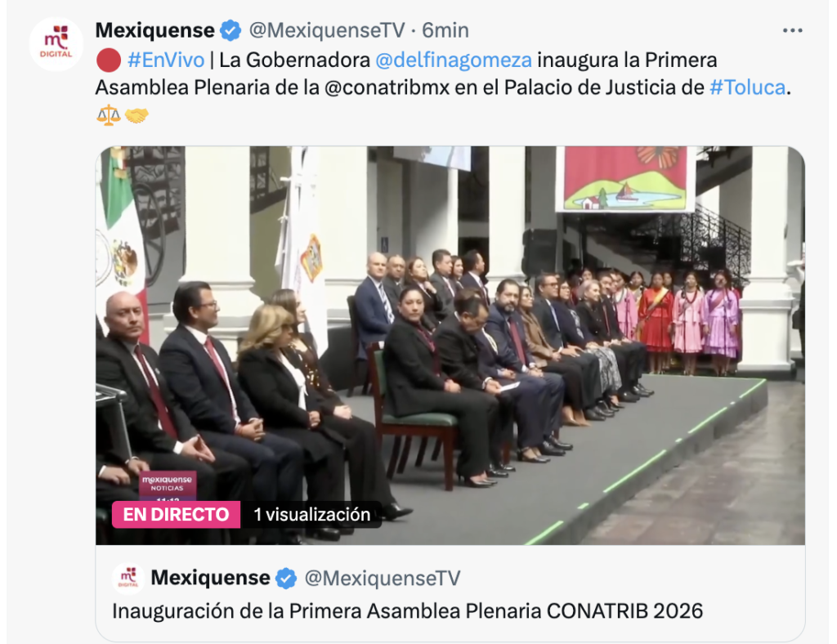Click the balance scale emoji

[x=109, y=114]
